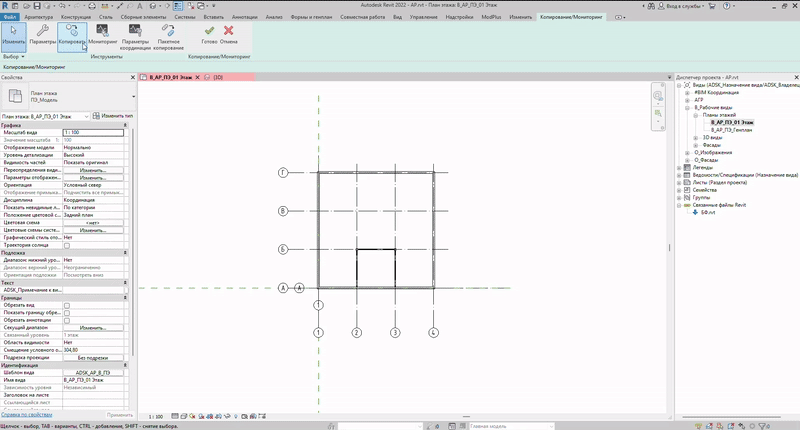
Task: Start Пакетное копирование batch copy
Action: point(168,37)
